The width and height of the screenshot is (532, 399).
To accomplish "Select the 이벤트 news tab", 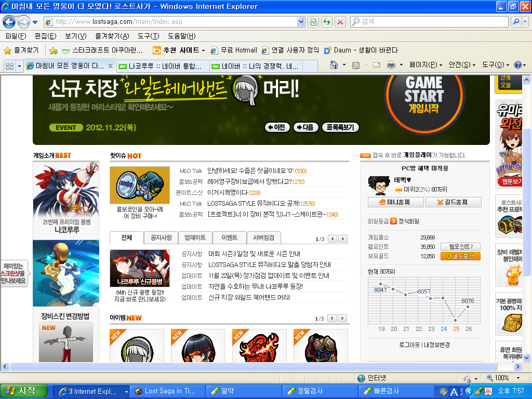I will pos(229,237).
